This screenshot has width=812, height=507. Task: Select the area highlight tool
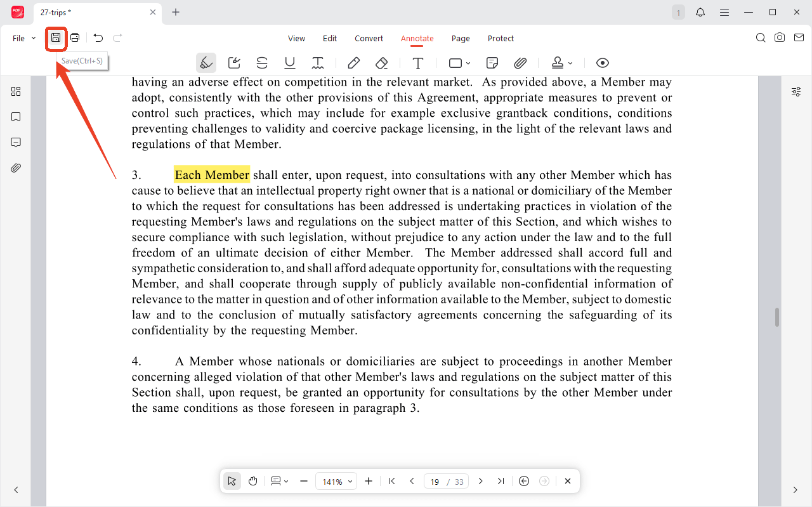coord(234,63)
